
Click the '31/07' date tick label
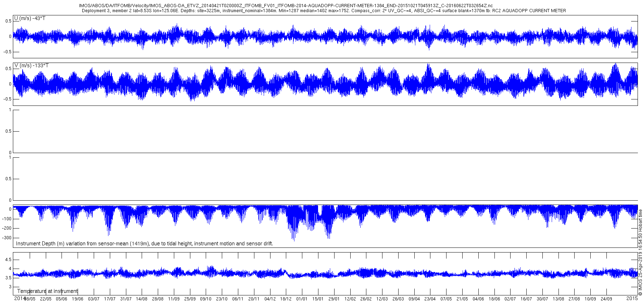(126, 299)
